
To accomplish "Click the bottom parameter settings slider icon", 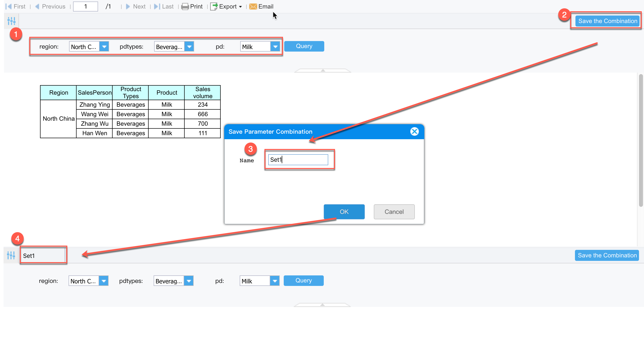I will pos(11,255).
